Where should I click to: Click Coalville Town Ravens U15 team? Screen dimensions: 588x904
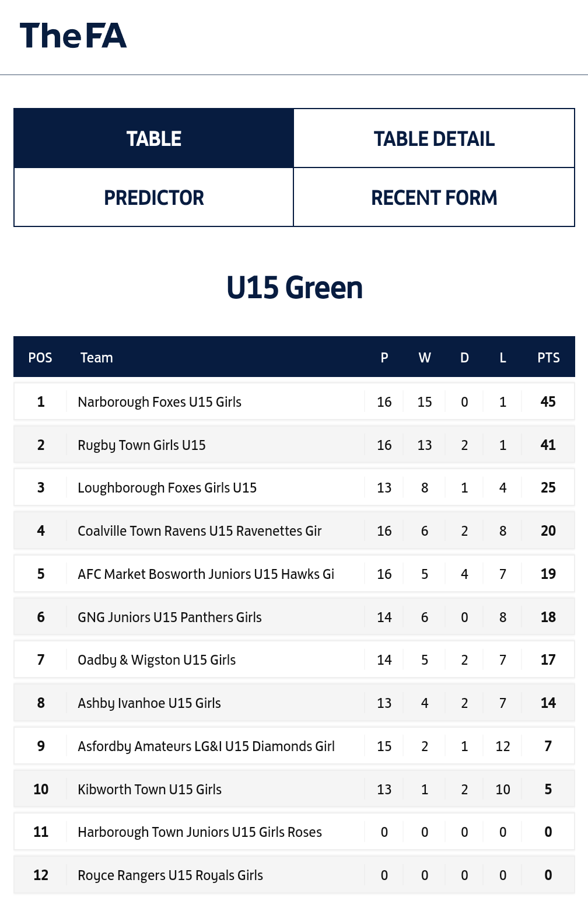coord(199,531)
